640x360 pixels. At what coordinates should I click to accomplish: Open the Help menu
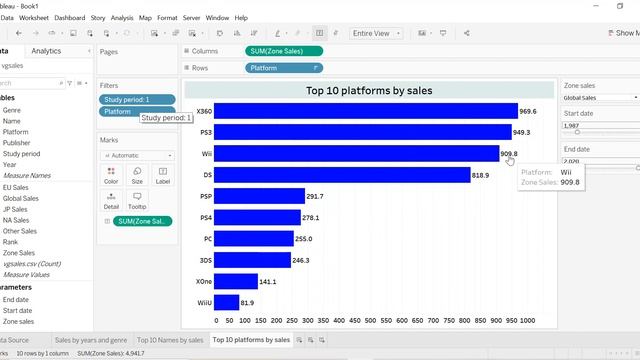tap(241, 18)
